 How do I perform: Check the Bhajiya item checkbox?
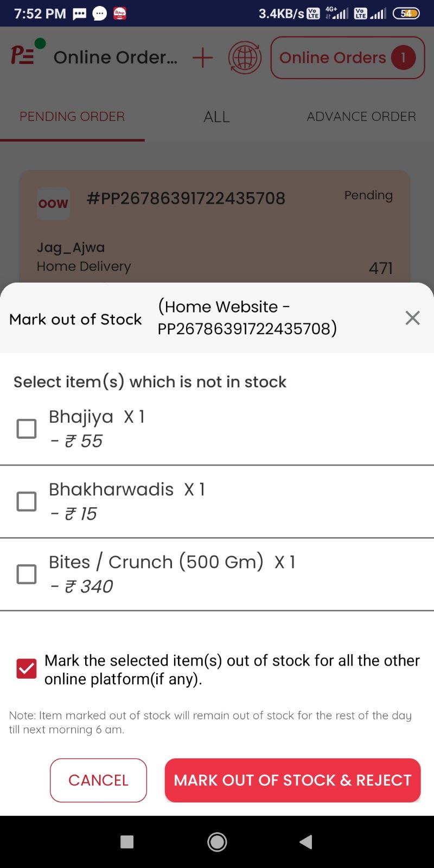(x=27, y=429)
